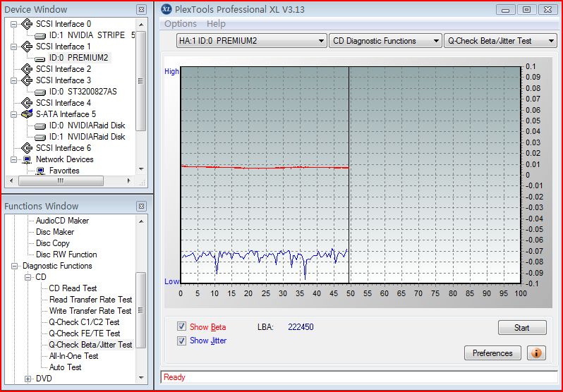Open the Preferences dialog
This screenshot has height=392, width=563.
tap(492, 353)
